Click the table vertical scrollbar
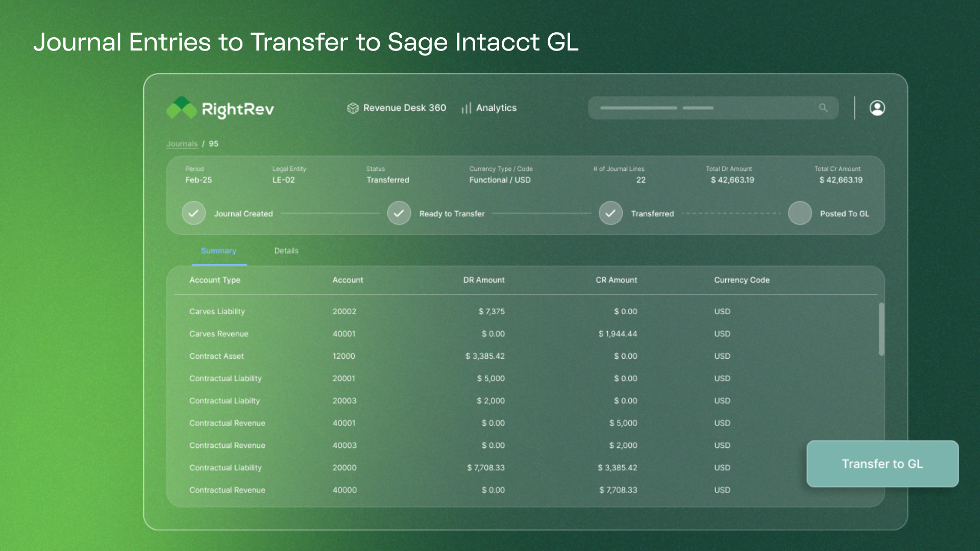The width and height of the screenshot is (980, 551). 881,329
